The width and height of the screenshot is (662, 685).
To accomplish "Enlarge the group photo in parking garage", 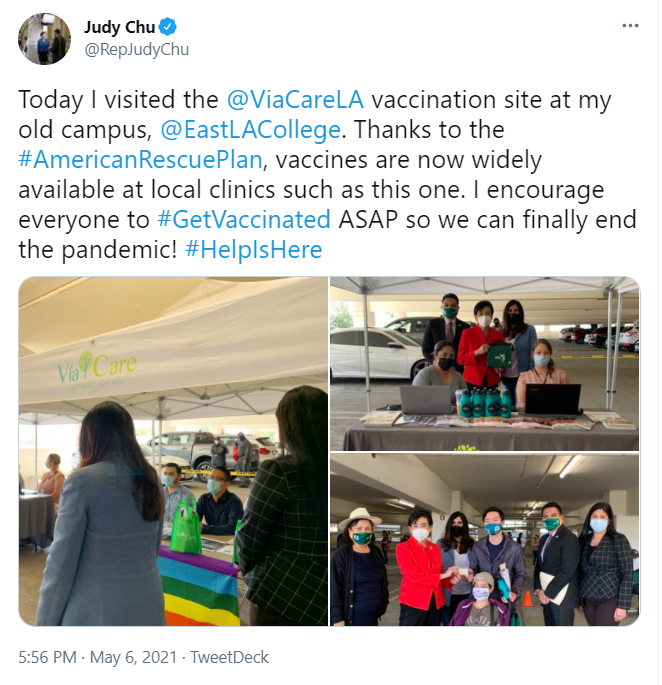I will (485, 540).
